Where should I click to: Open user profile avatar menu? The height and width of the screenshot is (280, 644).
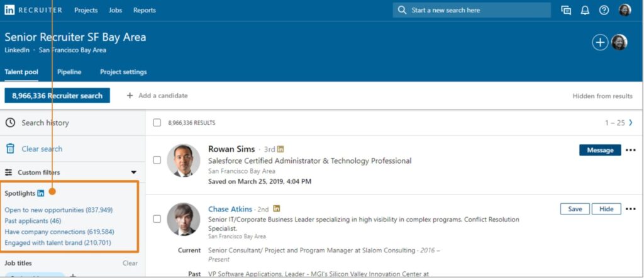(625, 10)
